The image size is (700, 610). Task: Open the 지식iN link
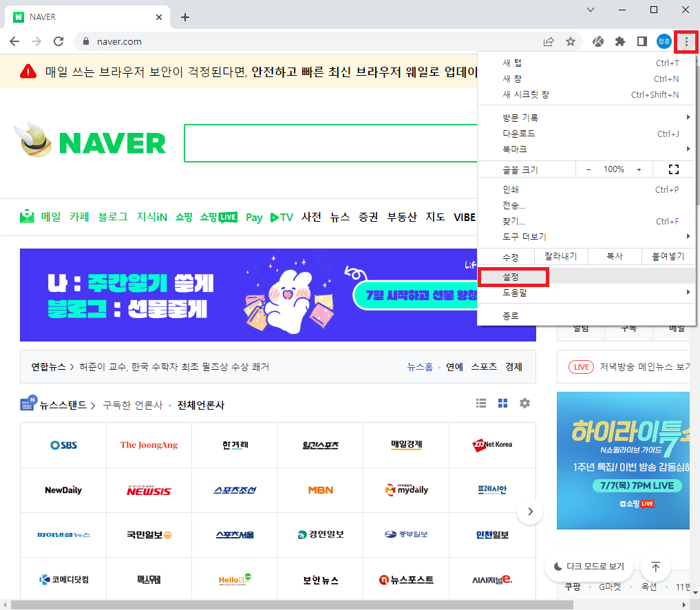152,217
